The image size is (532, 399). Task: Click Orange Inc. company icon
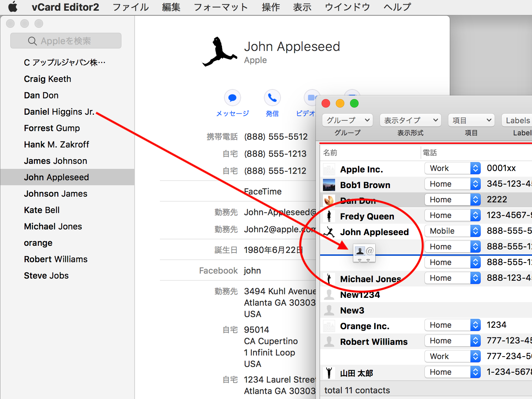329,326
